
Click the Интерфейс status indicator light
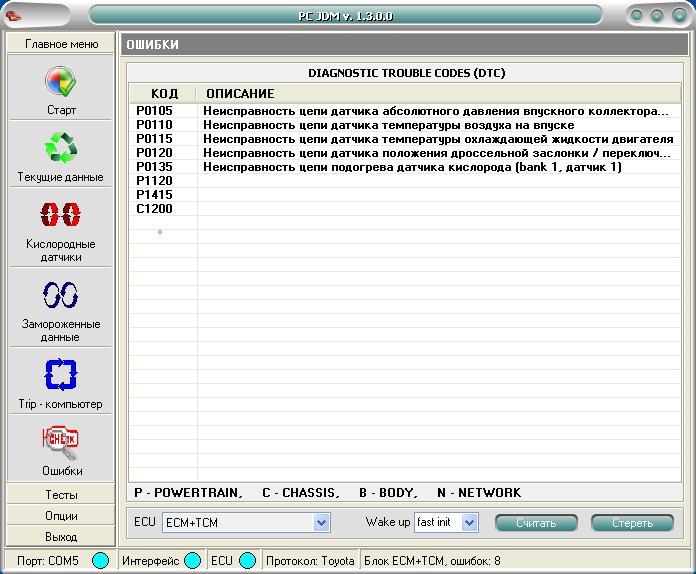(192, 561)
